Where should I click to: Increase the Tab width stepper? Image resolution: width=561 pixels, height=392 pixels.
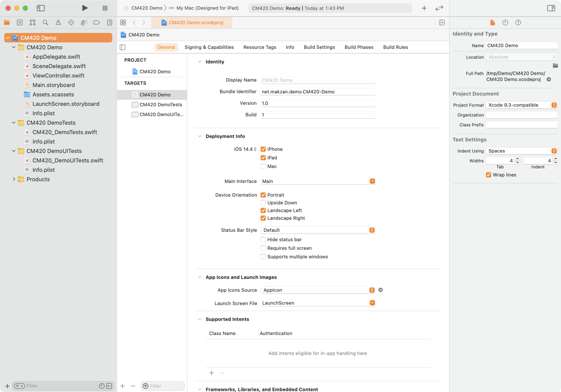pyautogui.click(x=517, y=159)
